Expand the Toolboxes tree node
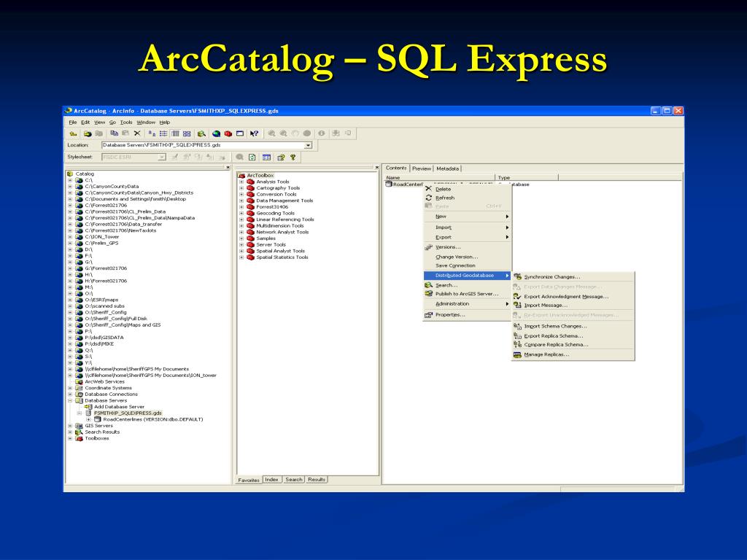747x560 pixels. point(70,438)
